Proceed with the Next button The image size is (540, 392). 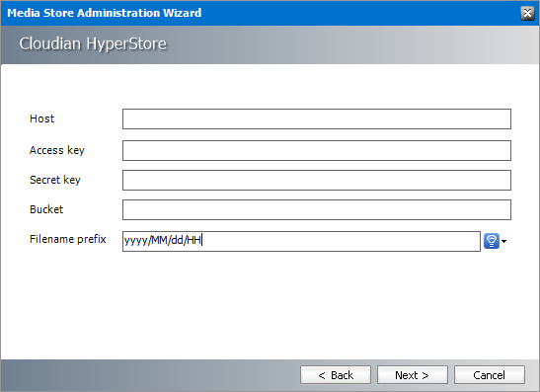coord(413,375)
